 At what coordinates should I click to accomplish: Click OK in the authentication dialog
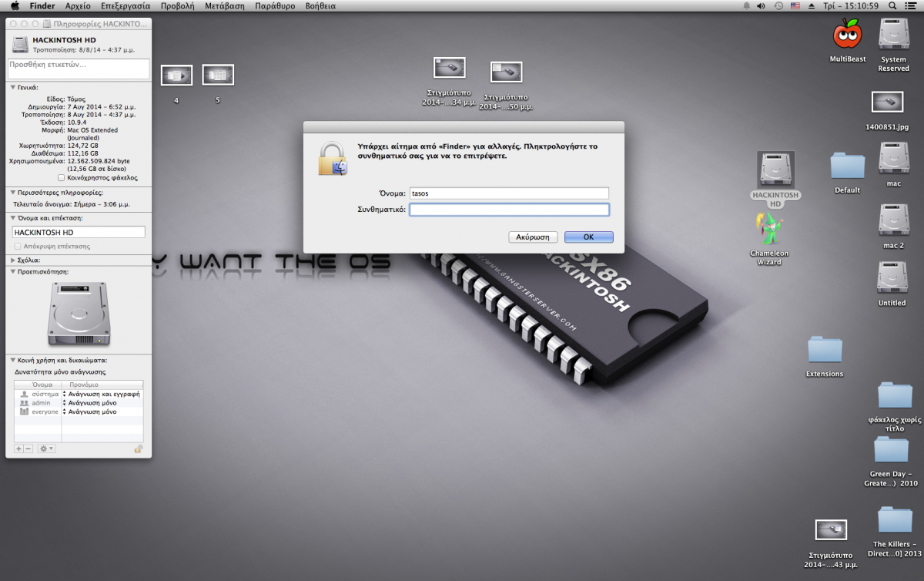[589, 237]
